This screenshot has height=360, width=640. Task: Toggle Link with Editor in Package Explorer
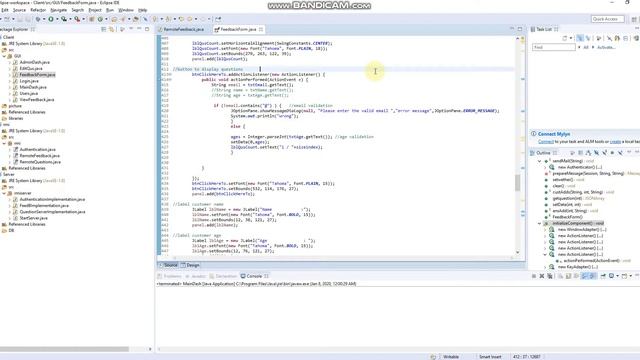coord(111,29)
